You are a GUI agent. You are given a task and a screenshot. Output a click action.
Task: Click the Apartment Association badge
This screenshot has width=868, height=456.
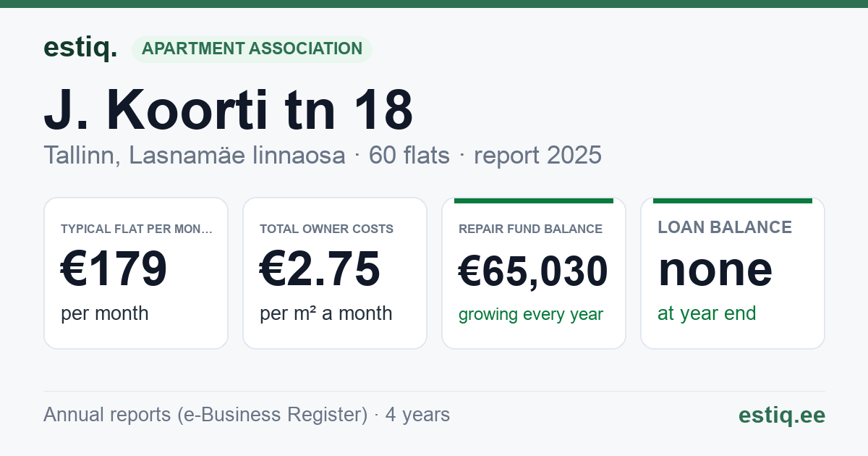coord(252,48)
